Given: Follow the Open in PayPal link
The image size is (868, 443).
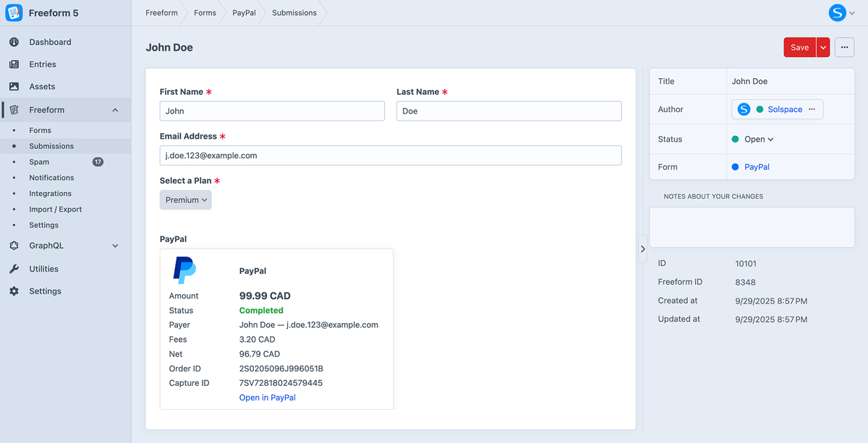Looking at the screenshot, I should tap(267, 397).
